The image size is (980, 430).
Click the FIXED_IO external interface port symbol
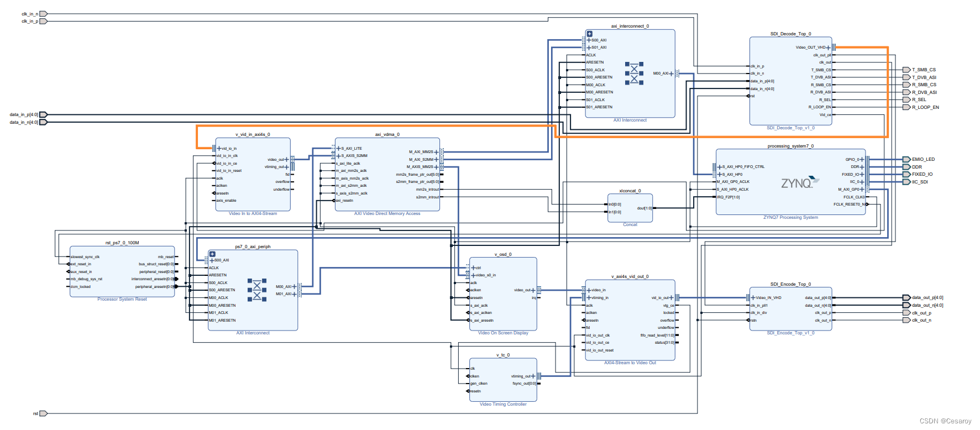point(906,174)
